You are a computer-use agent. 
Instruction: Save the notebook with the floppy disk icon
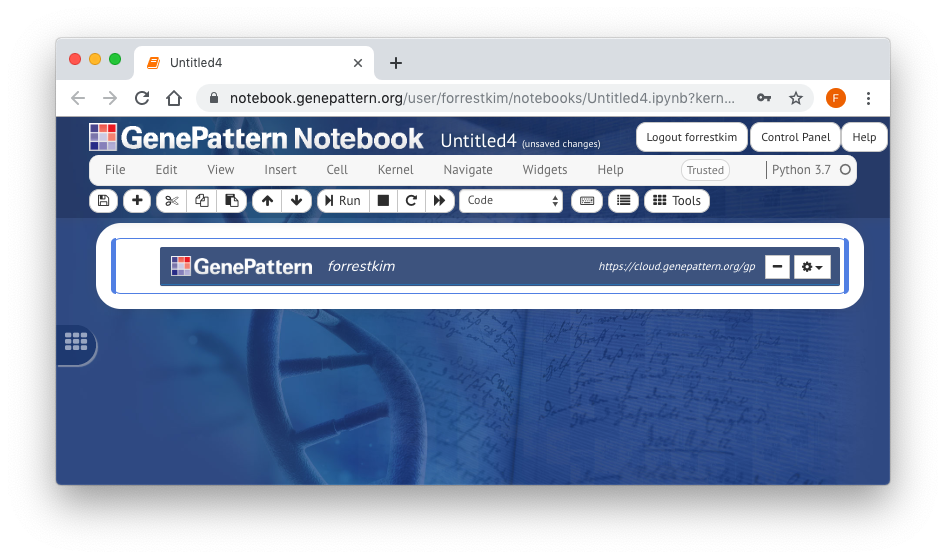(103, 201)
